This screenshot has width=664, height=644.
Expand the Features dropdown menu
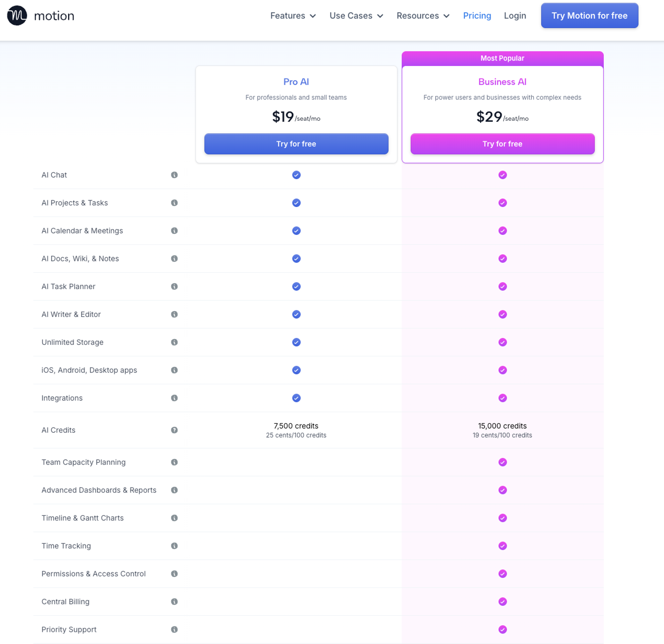click(x=293, y=16)
